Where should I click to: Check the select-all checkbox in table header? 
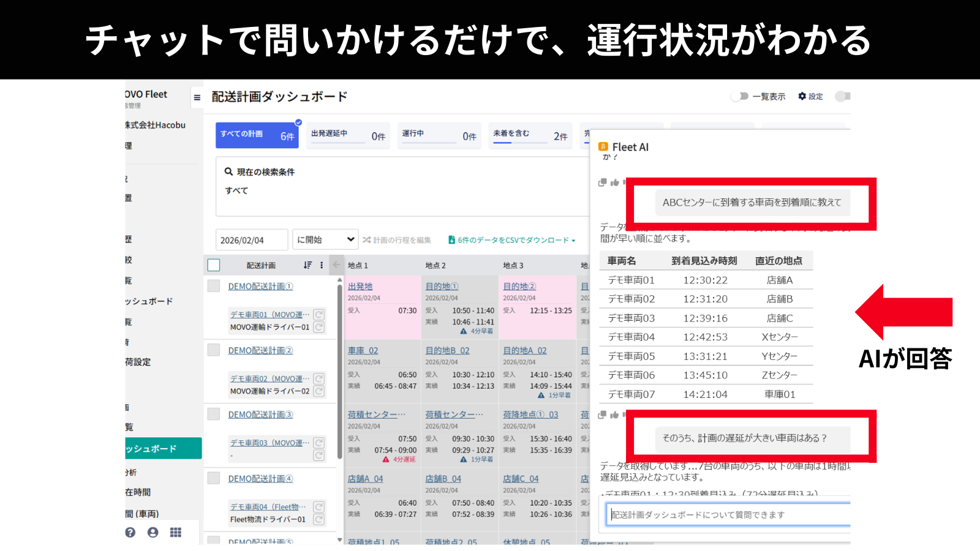(213, 265)
